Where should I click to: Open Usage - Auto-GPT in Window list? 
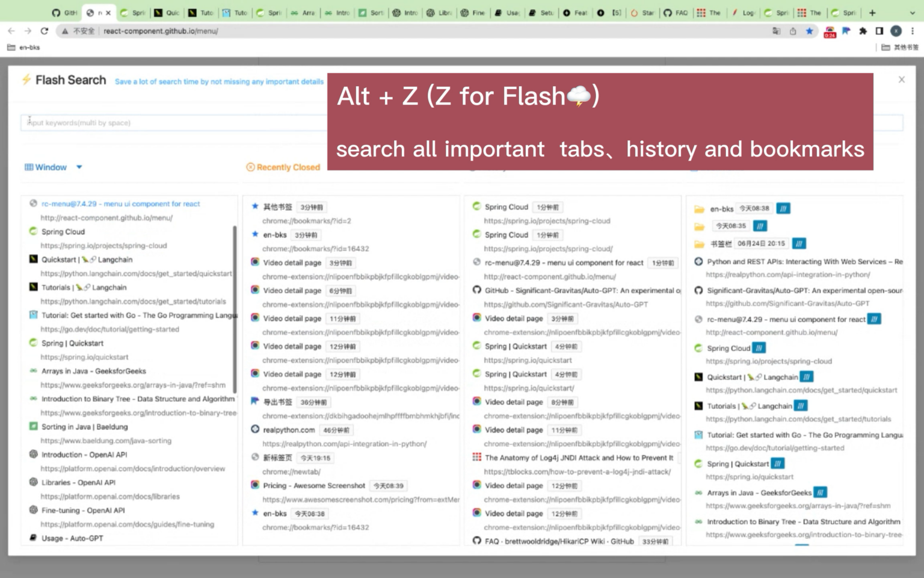[72, 538]
